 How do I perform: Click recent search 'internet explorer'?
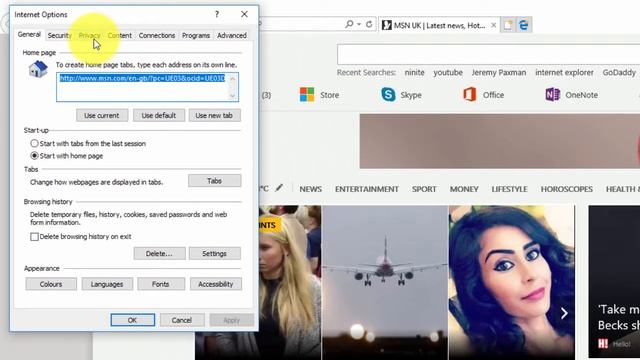[x=564, y=73]
